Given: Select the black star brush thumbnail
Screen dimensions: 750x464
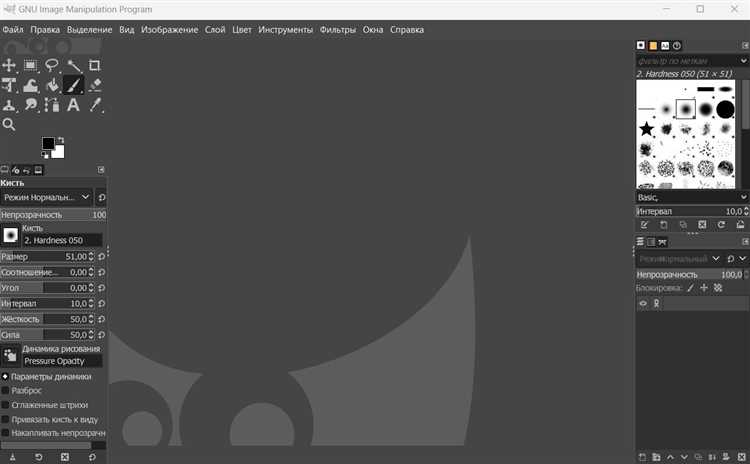Looking at the screenshot, I should [646, 128].
